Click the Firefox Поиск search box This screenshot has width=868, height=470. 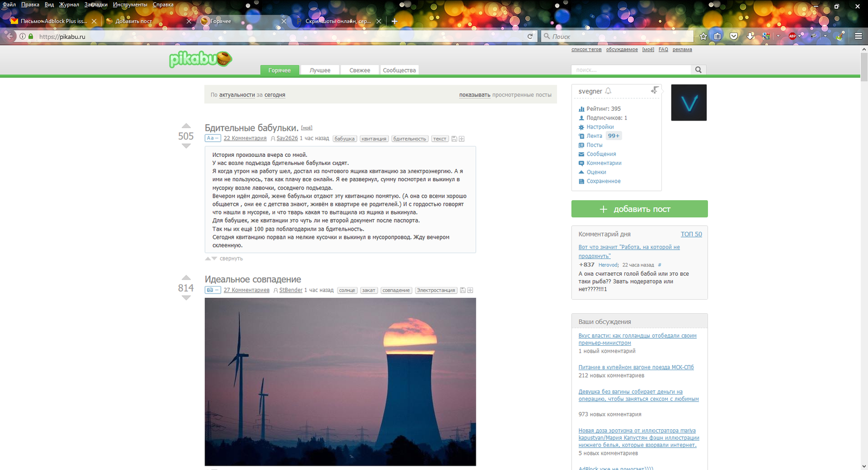pyautogui.click(x=617, y=36)
